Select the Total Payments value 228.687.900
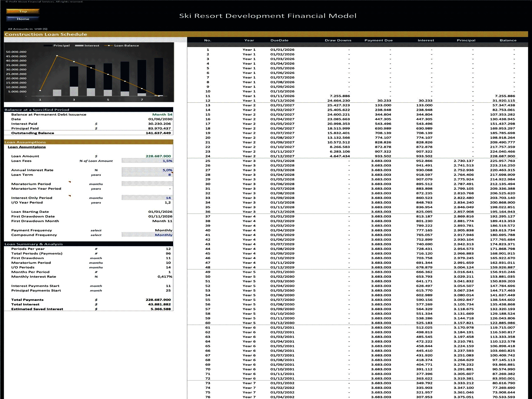 click(158, 300)
